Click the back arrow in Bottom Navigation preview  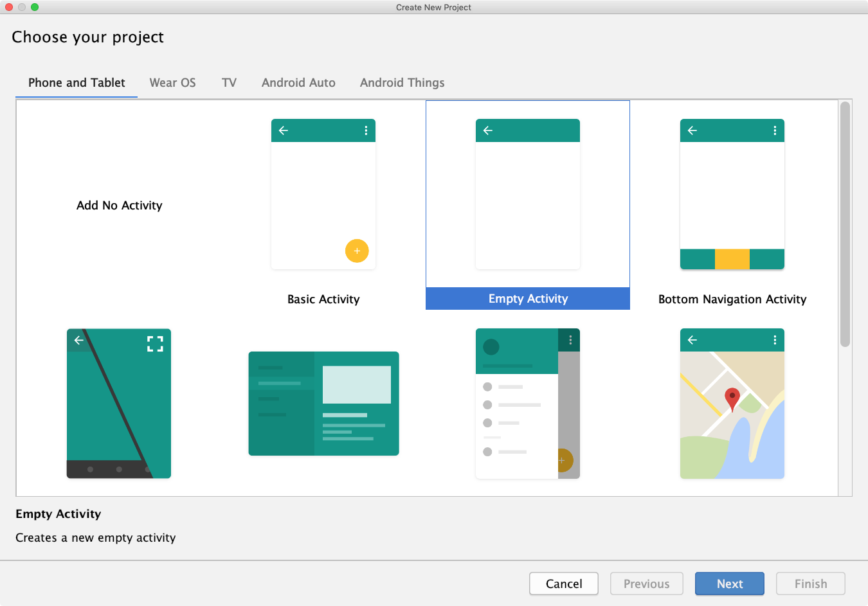(691, 130)
